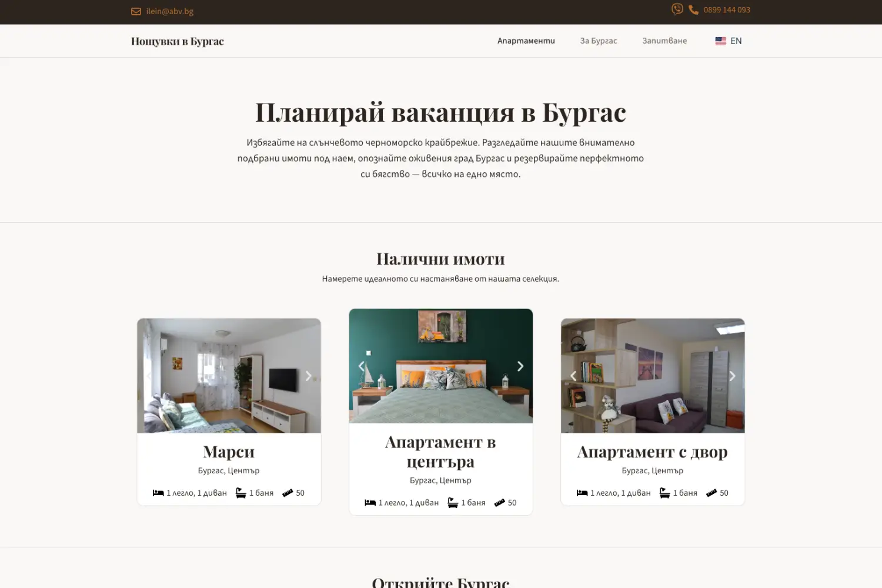This screenshot has height=588, width=882.
Task: Show previous photo of Марси apartment
Action: (x=149, y=376)
